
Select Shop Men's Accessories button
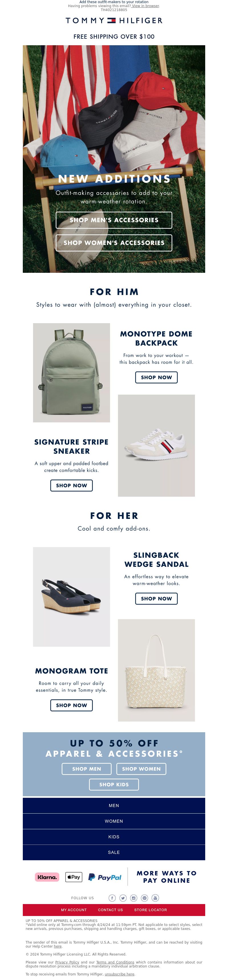114,220
